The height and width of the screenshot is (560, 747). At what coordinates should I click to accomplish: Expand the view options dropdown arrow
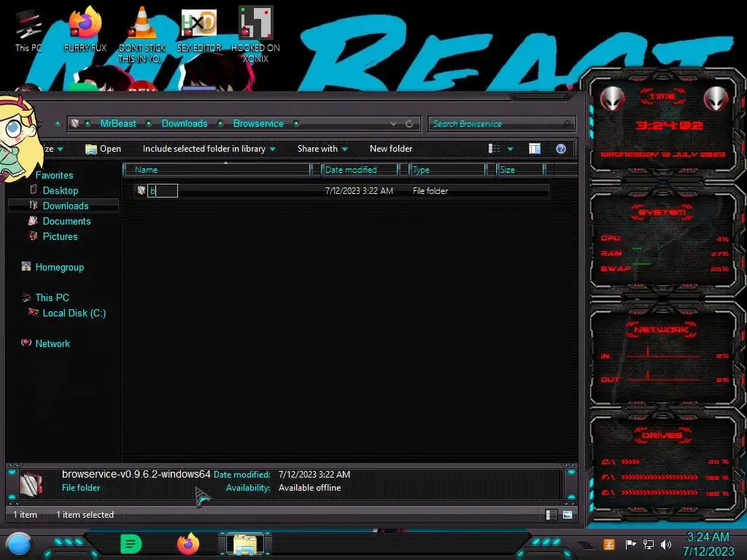click(510, 149)
